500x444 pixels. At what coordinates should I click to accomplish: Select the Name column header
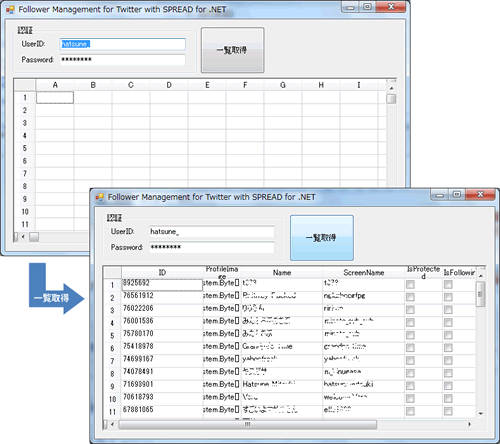[x=282, y=272]
